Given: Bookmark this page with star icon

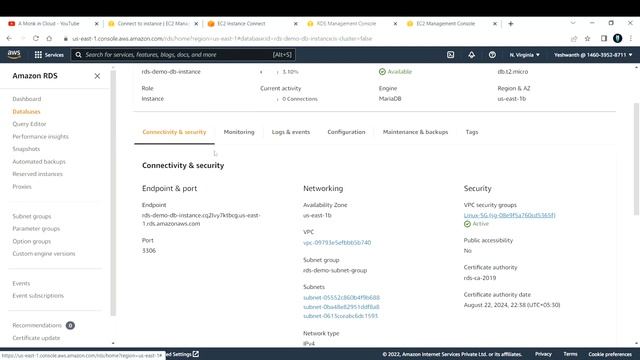Looking at the screenshot, I should pos(587,38).
